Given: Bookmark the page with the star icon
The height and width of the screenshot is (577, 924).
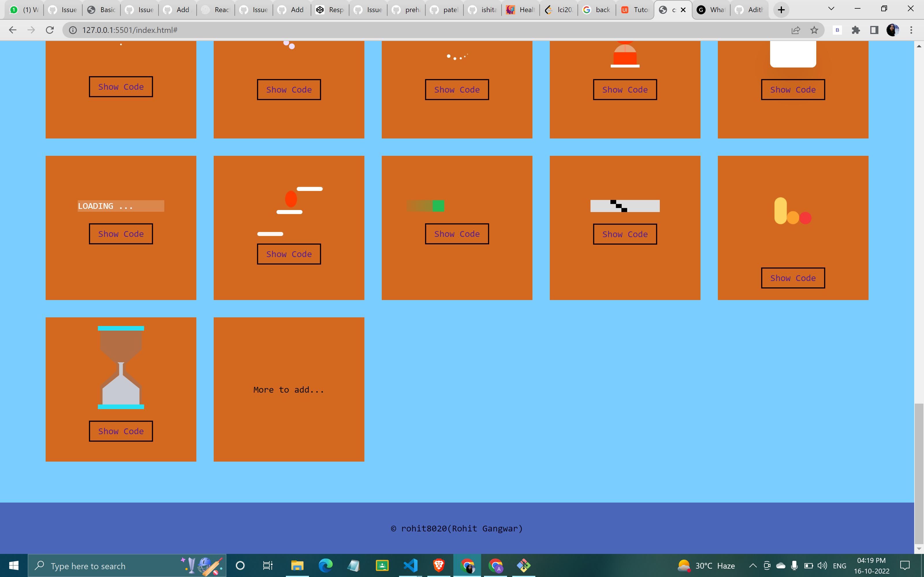Looking at the screenshot, I should pyautogui.click(x=815, y=30).
